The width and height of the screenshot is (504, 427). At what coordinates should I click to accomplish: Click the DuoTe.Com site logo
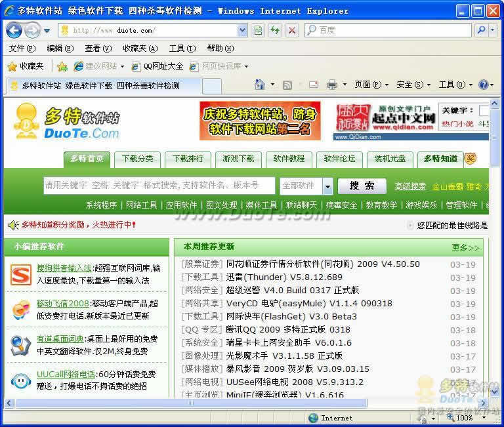66,123
